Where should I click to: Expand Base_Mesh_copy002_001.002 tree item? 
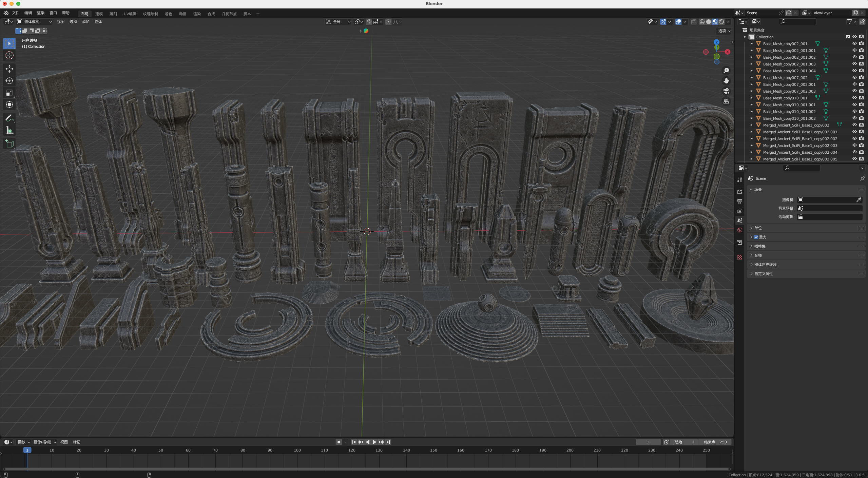[x=752, y=57]
